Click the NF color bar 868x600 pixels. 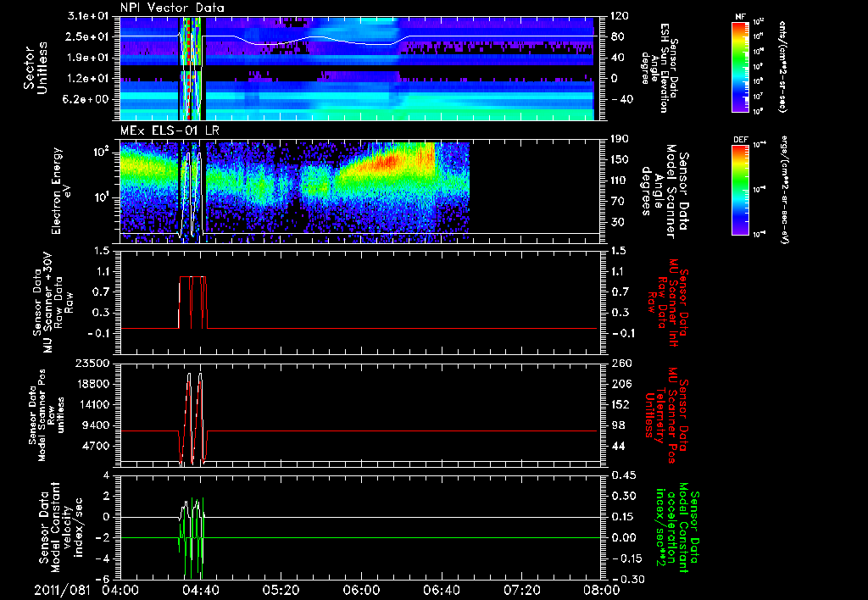pos(740,66)
